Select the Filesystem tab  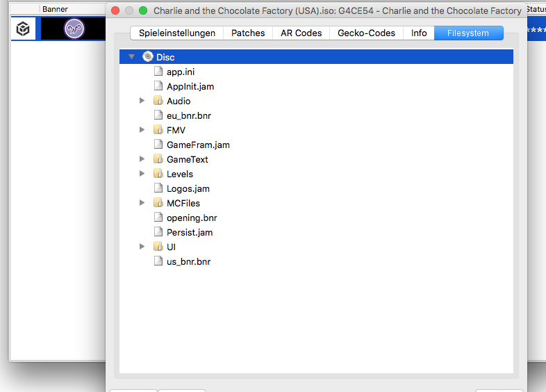(468, 33)
